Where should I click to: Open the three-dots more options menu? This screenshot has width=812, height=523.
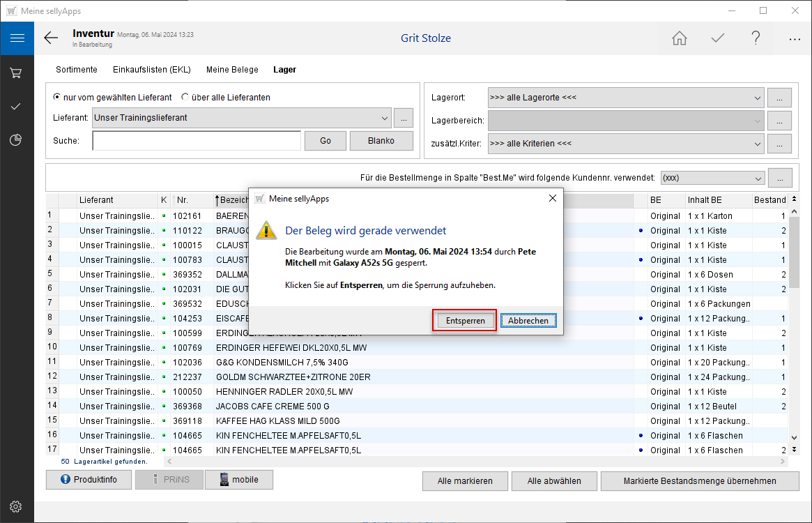794,39
